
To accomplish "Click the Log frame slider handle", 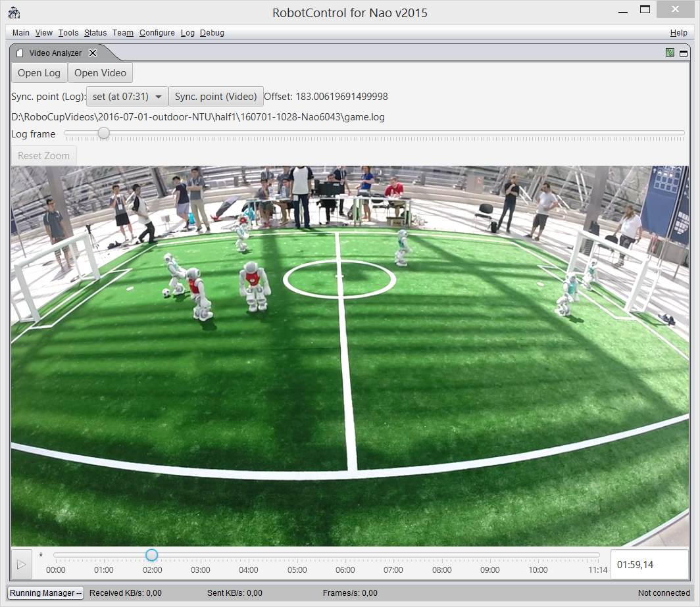I will coord(103,134).
